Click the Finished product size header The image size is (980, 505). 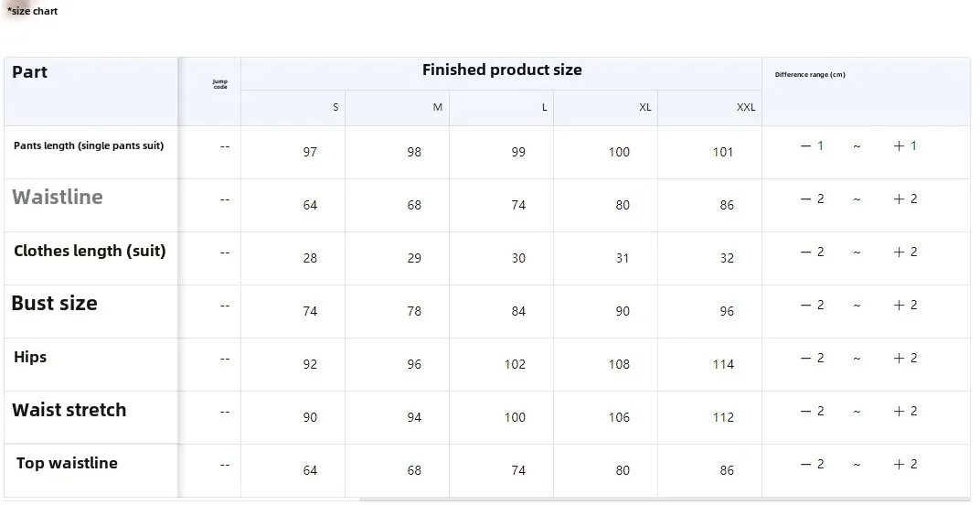pyautogui.click(x=501, y=70)
